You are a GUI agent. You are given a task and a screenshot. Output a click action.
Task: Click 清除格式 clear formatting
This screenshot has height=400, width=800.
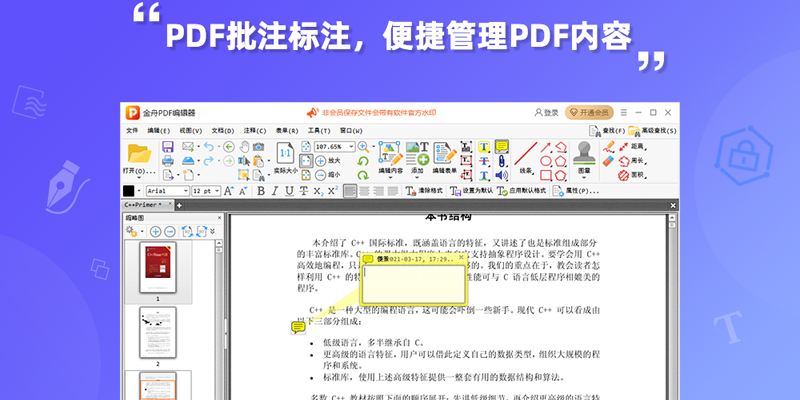coord(424,191)
